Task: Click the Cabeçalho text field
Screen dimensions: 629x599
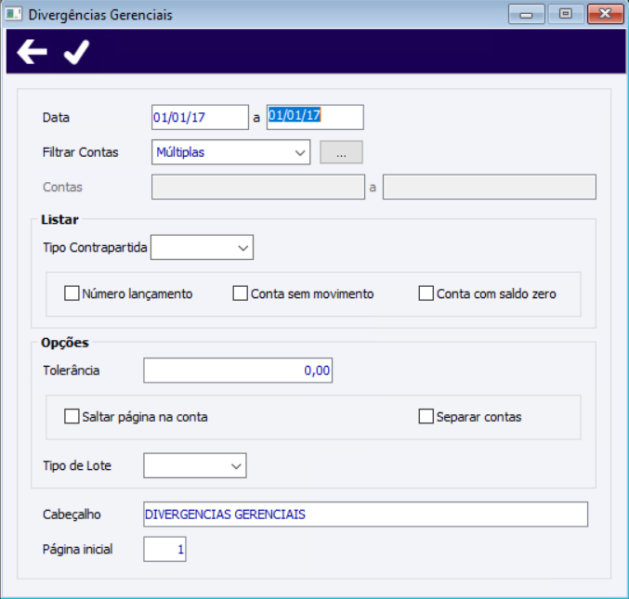Action: coord(365,514)
